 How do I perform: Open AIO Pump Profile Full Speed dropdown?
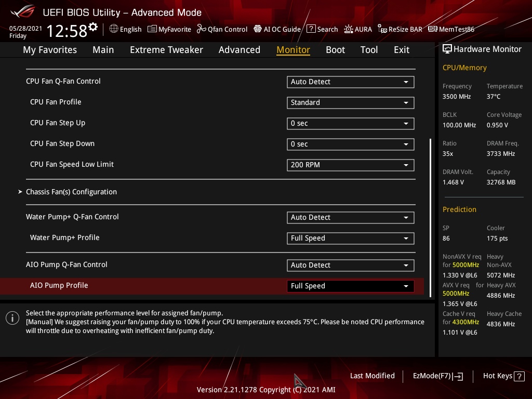[x=351, y=286]
